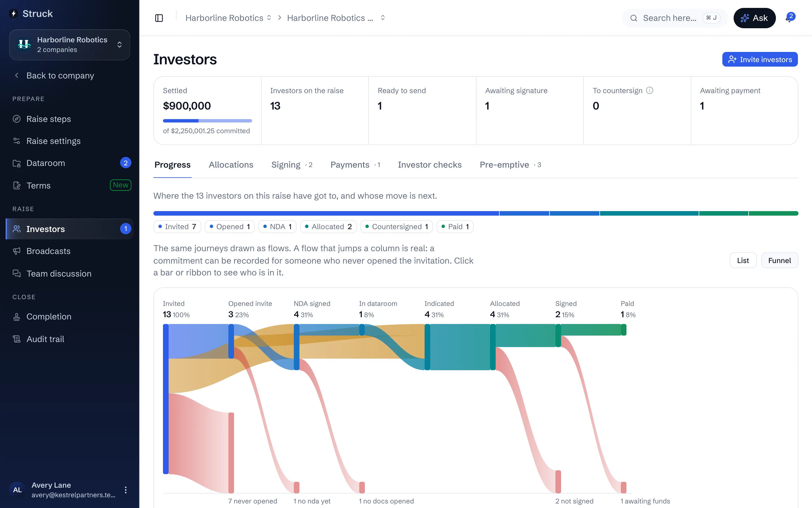Click the Paid 1 legend chip
812x508 pixels.
(455, 227)
